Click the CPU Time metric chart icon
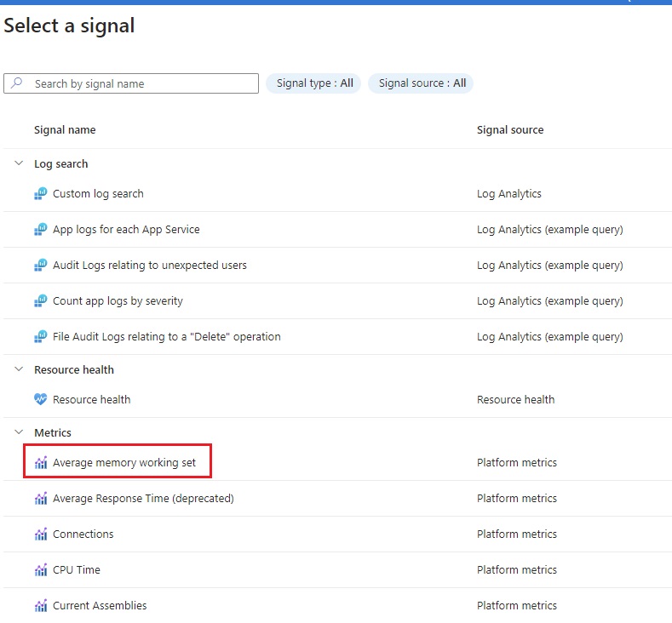672x623 pixels. [x=41, y=570]
